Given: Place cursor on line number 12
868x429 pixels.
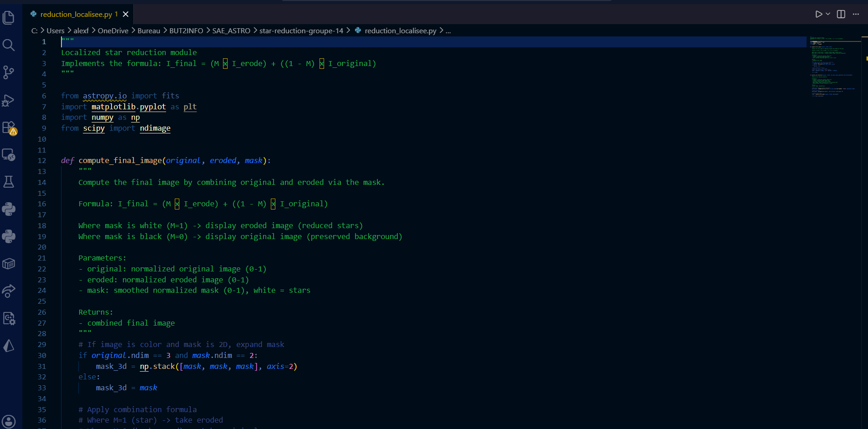Looking at the screenshot, I should point(42,161).
